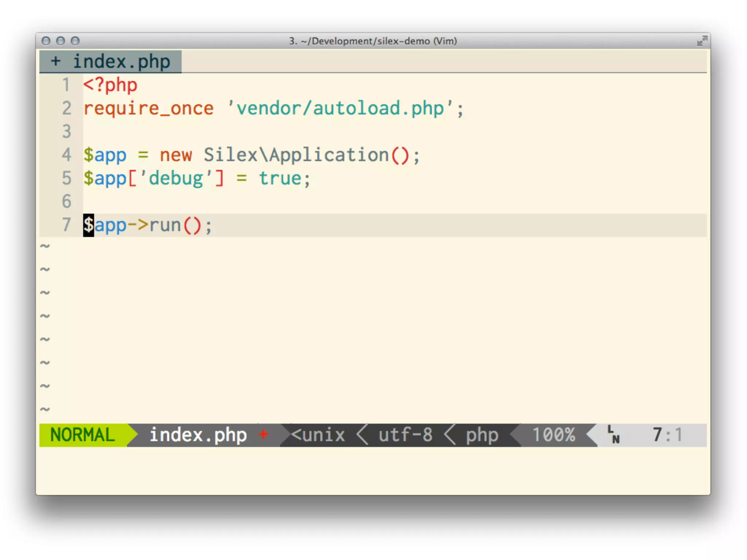747x560 pixels.
Task: Click the 100% scroll percentage indicator
Action: pyautogui.click(x=553, y=435)
